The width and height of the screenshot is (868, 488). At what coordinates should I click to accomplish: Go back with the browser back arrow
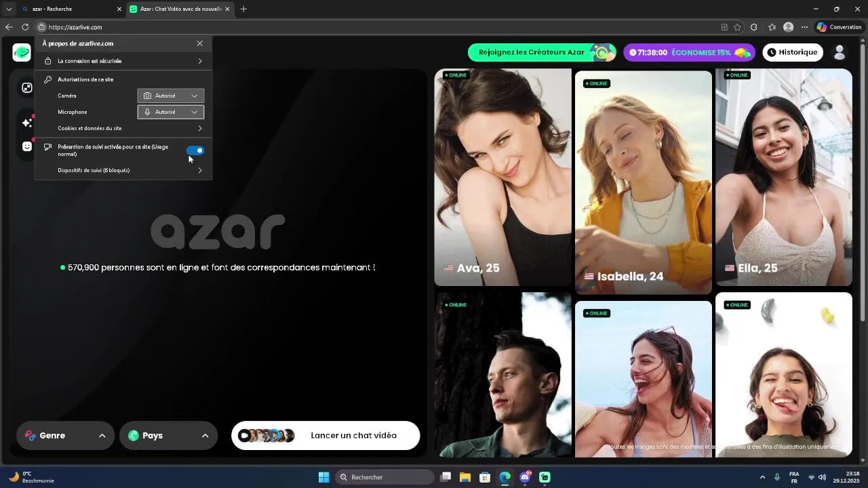(9, 27)
